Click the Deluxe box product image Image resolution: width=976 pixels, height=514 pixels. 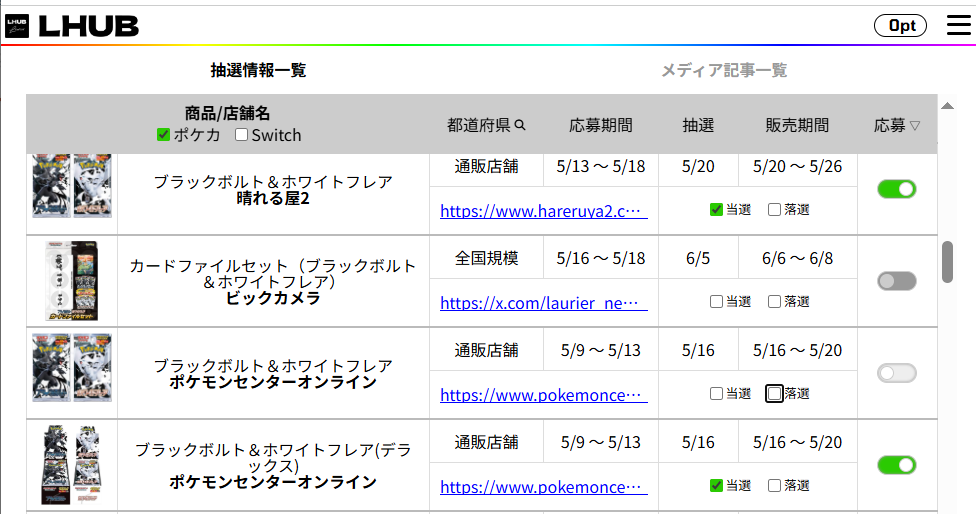point(72,465)
